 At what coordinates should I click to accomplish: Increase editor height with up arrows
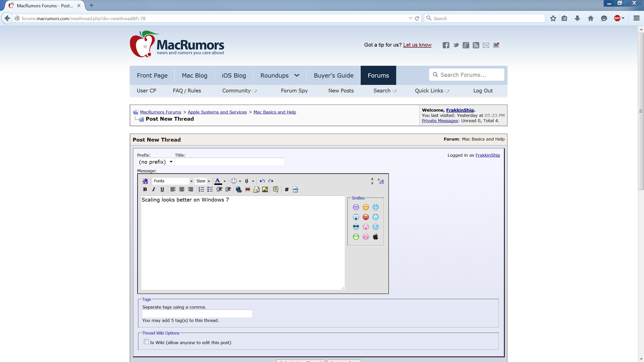tap(372, 179)
